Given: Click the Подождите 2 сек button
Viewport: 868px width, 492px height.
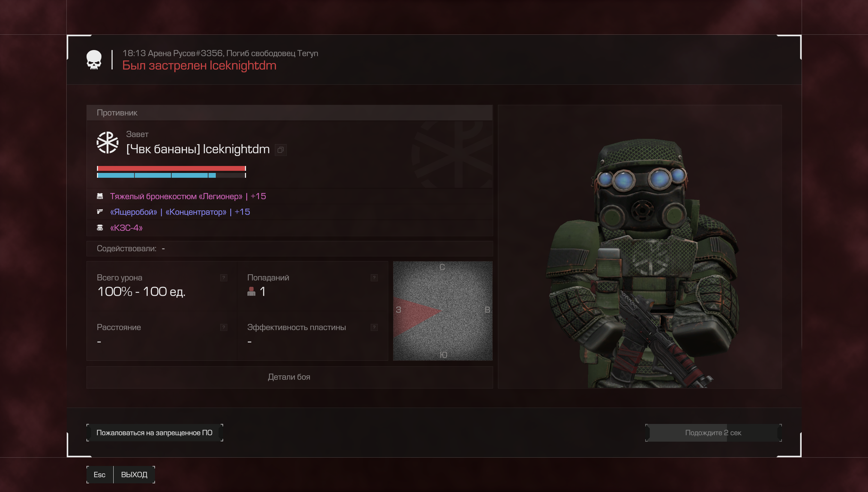Looking at the screenshot, I should pos(713,433).
